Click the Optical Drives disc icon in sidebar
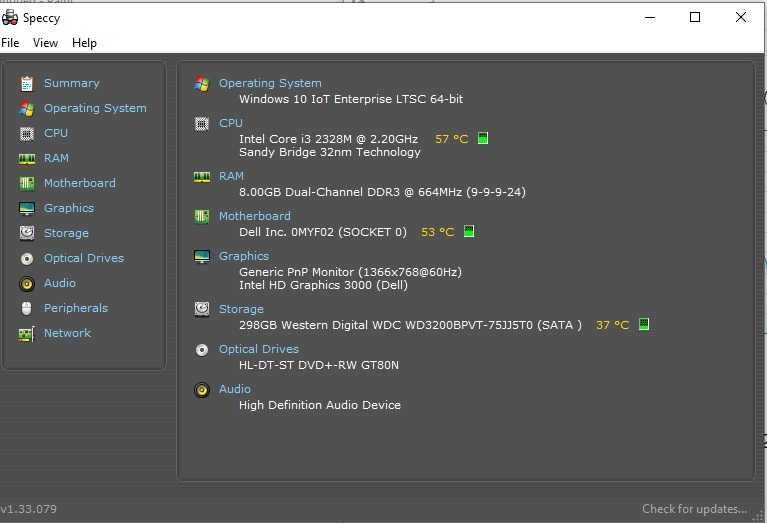Image resolution: width=767 pixels, height=523 pixels. click(x=27, y=258)
